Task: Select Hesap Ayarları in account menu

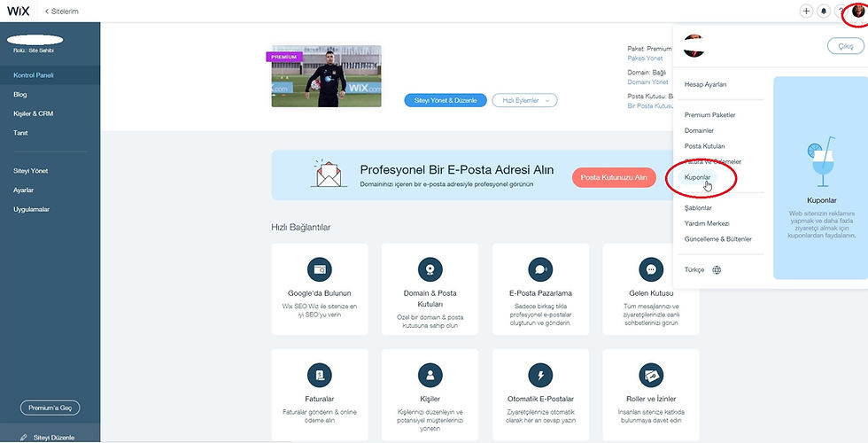Action: (x=705, y=84)
